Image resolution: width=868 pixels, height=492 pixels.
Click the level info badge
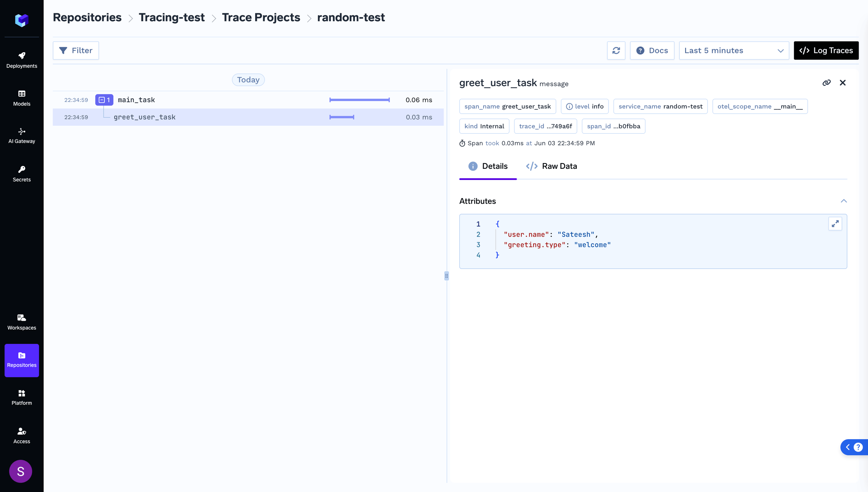(x=585, y=106)
